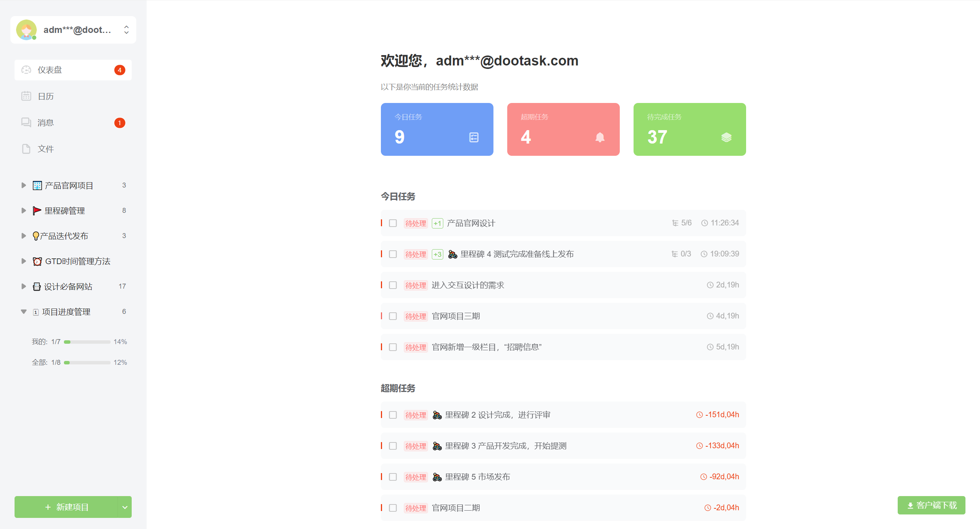Open the 设计必备网站 project
Screen dimensions: 980x529
tap(68, 287)
